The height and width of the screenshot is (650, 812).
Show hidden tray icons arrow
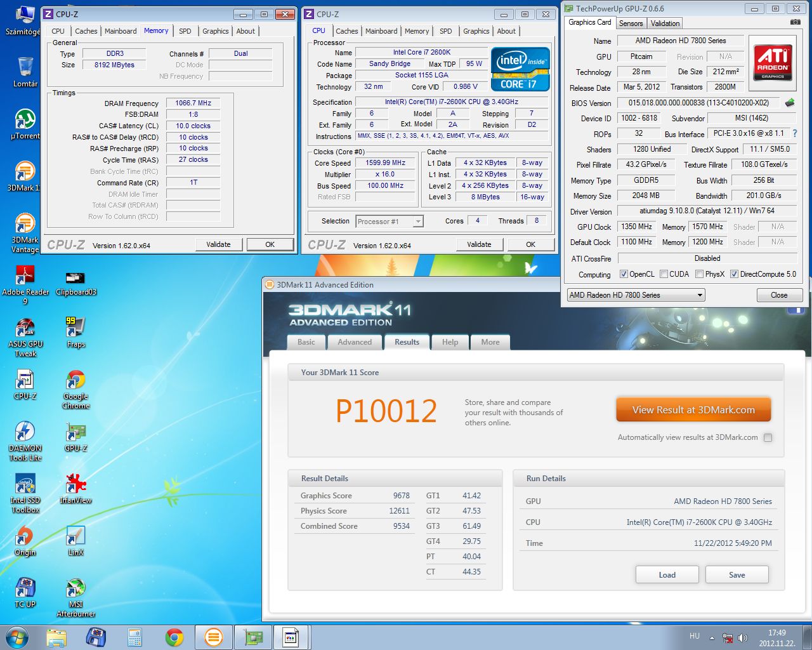pyautogui.click(x=712, y=638)
